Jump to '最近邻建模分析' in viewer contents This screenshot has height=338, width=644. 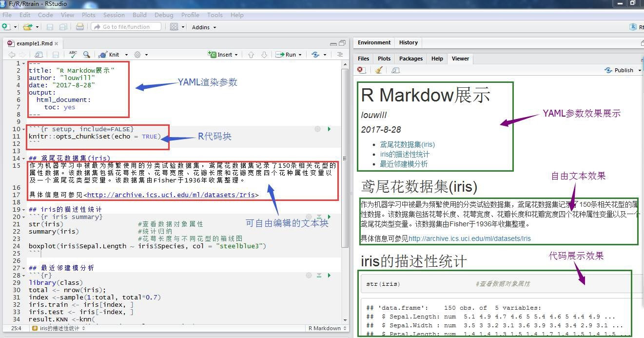(x=404, y=164)
